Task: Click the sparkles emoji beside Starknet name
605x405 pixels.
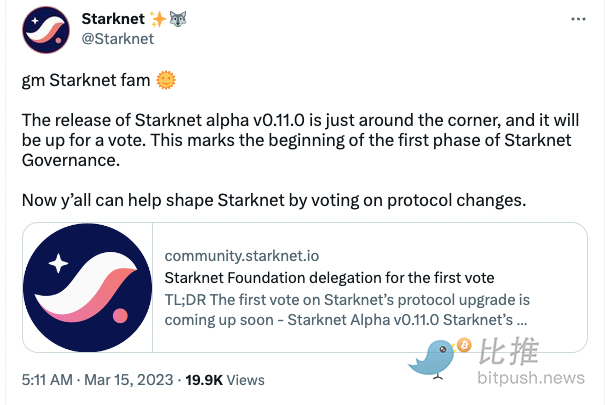Action: pos(158,19)
